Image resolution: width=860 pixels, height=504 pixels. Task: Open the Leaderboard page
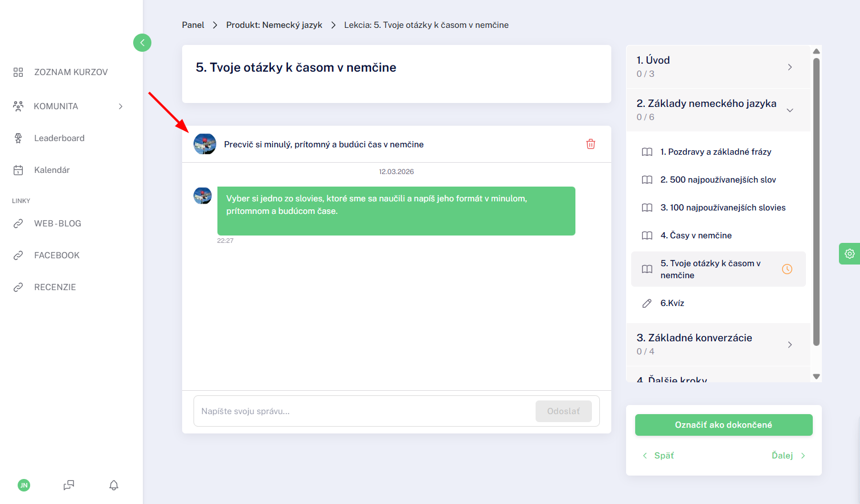tap(59, 138)
